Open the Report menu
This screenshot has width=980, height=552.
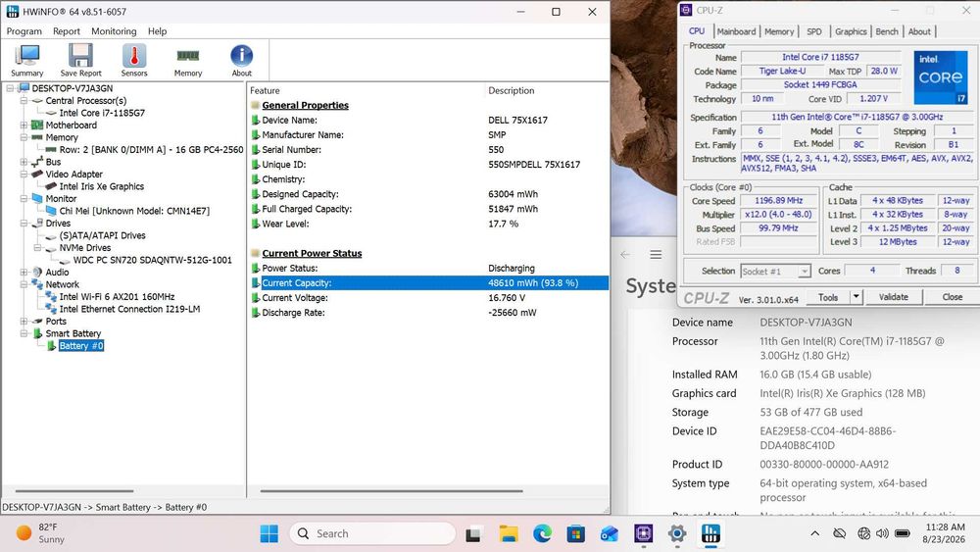click(67, 31)
